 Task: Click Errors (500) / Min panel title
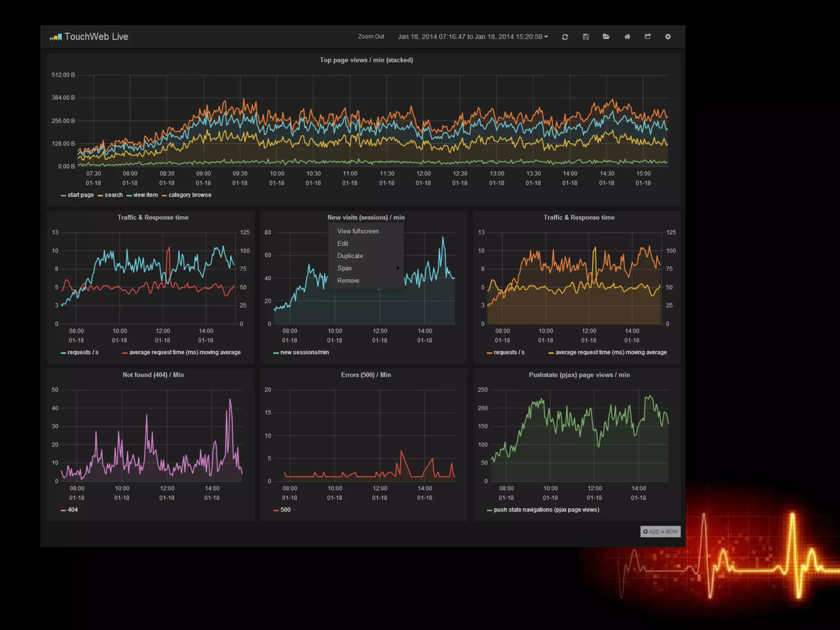coord(366,375)
